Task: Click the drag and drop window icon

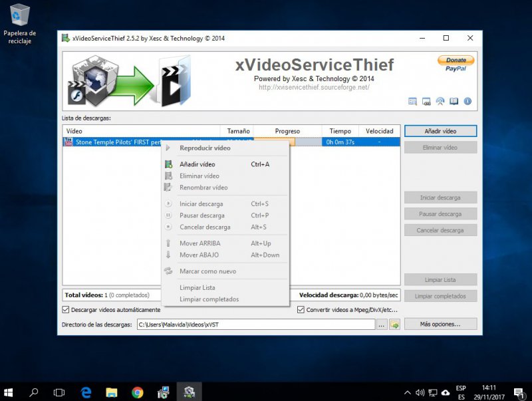Action: [426, 102]
